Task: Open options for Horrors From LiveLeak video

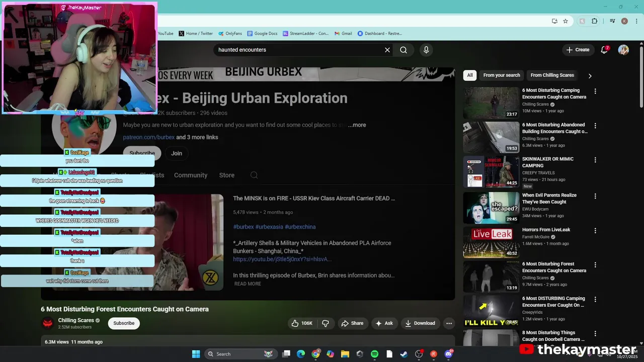Action: (595, 230)
